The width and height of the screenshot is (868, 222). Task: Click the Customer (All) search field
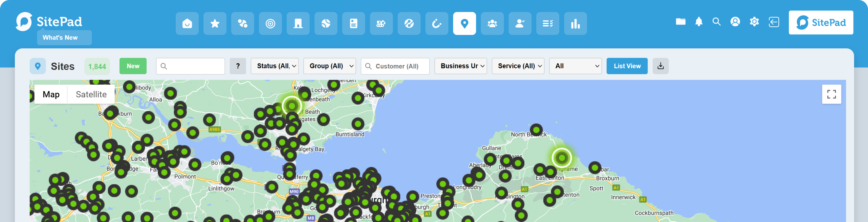click(395, 66)
